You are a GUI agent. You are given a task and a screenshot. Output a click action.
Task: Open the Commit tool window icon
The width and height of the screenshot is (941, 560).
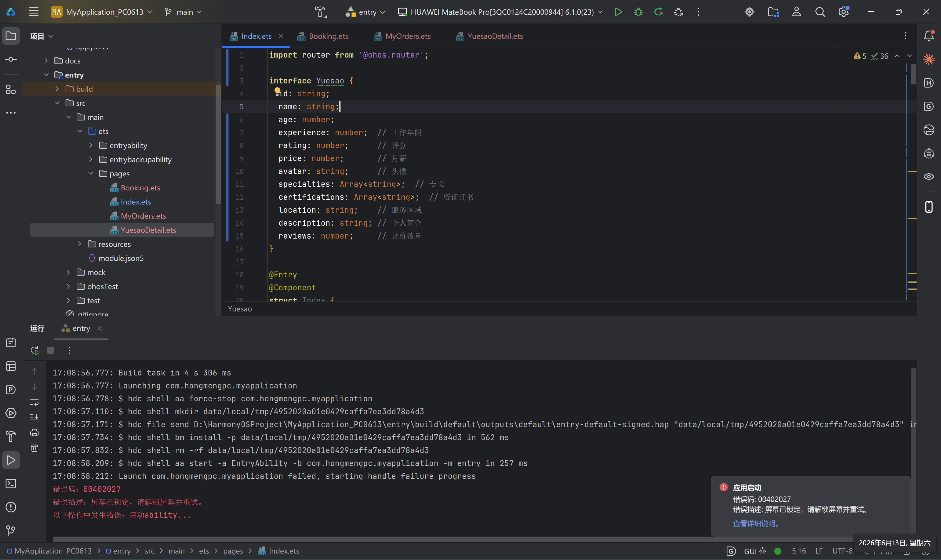click(x=11, y=59)
